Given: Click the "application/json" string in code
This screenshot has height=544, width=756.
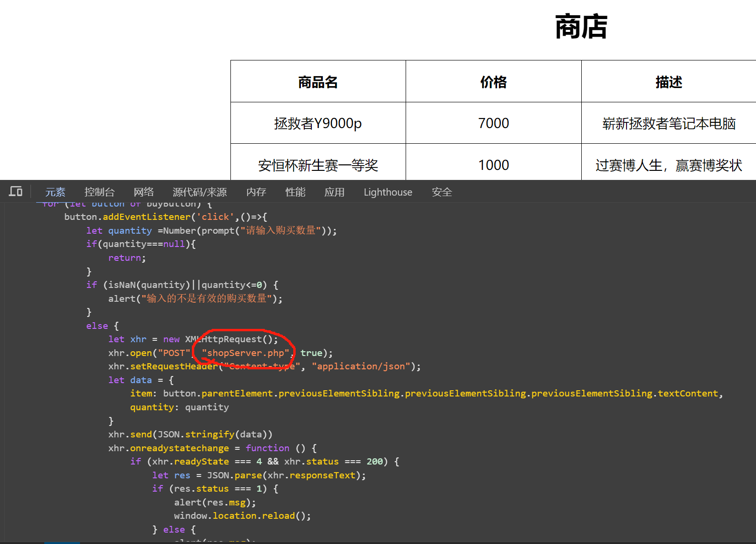Looking at the screenshot, I should point(361,366).
